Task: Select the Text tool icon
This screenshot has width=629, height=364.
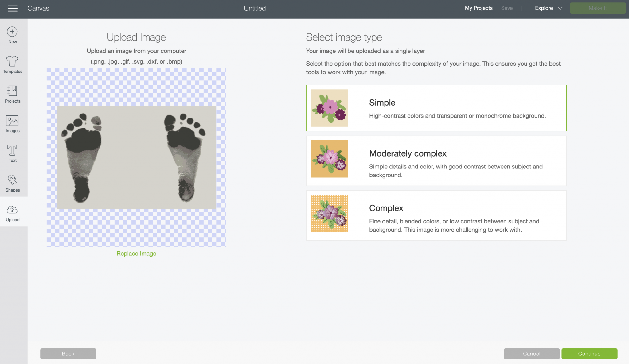Action: pyautogui.click(x=12, y=150)
